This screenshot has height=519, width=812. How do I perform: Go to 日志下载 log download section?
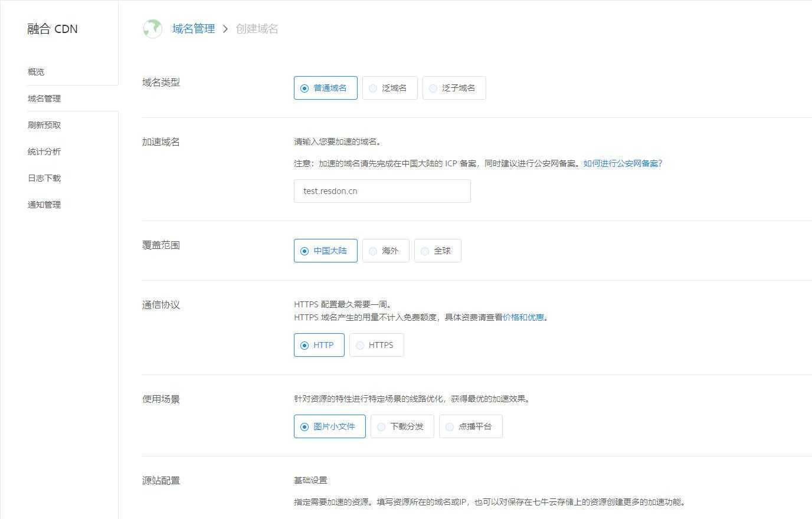point(44,178)
